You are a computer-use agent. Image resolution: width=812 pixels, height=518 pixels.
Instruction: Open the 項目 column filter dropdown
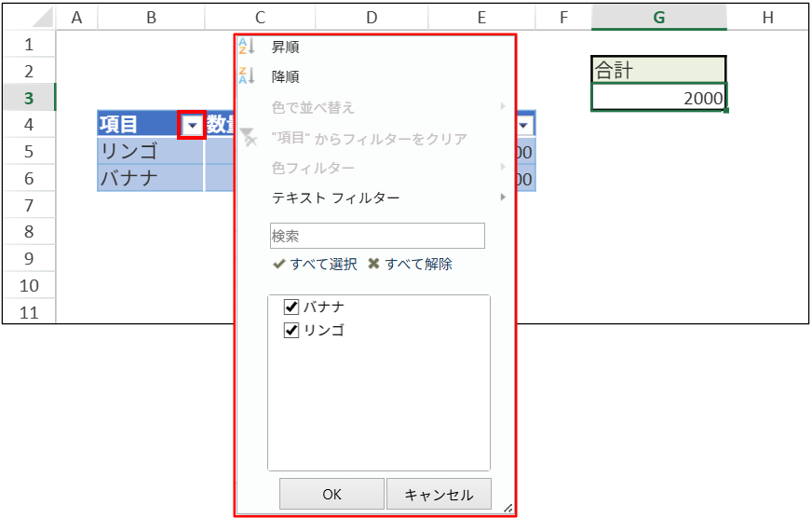tap(192, 125)
